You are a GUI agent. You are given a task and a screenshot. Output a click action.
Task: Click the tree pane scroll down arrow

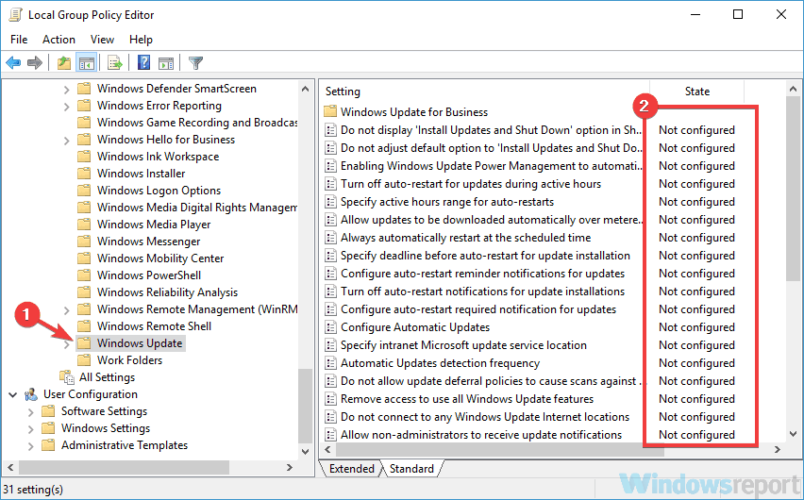[305, 451]
